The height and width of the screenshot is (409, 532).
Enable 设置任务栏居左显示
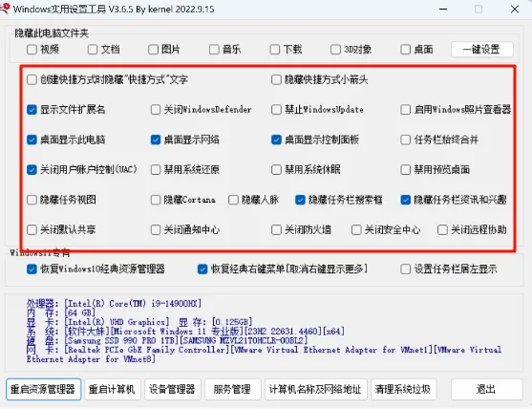coord(405,269)
